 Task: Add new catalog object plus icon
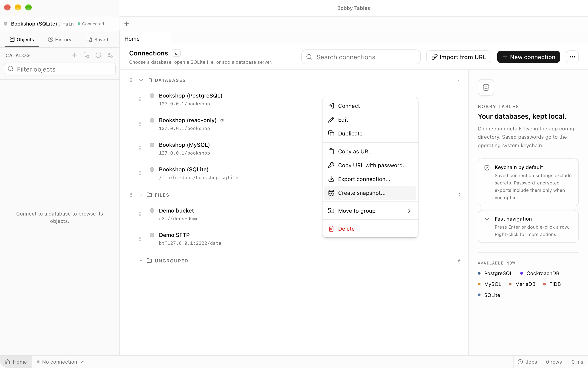[x=74, y=55]
